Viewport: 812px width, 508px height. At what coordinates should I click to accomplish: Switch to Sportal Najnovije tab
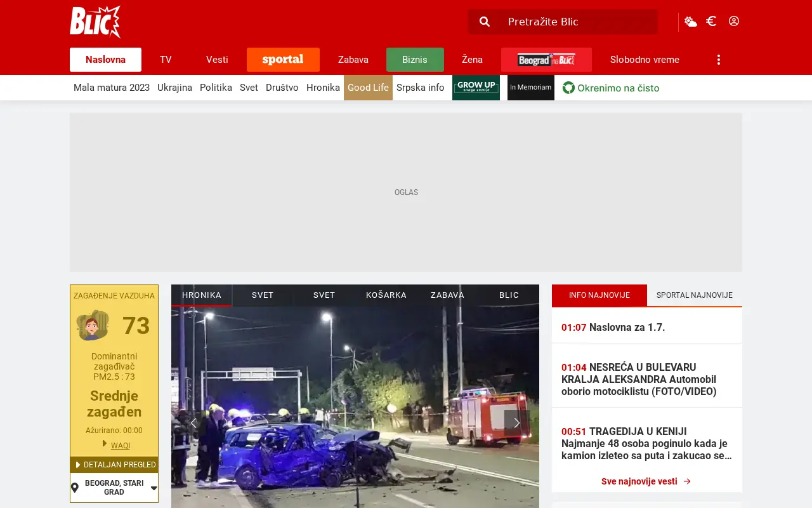click(x=695, y=295)
